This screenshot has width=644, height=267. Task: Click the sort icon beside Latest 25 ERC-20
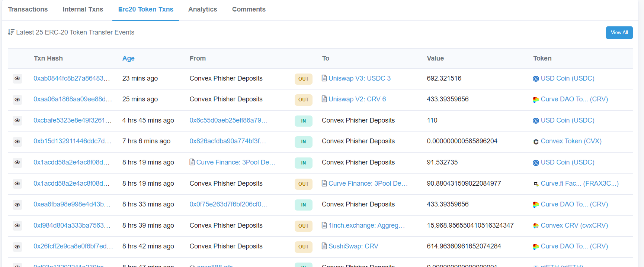tap(11, 32)
